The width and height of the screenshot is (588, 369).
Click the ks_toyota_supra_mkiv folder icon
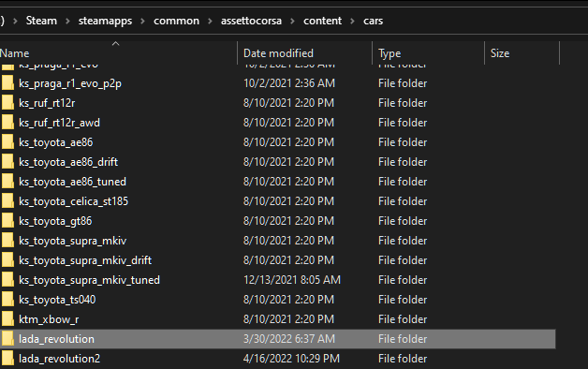[x=7, y=241]
